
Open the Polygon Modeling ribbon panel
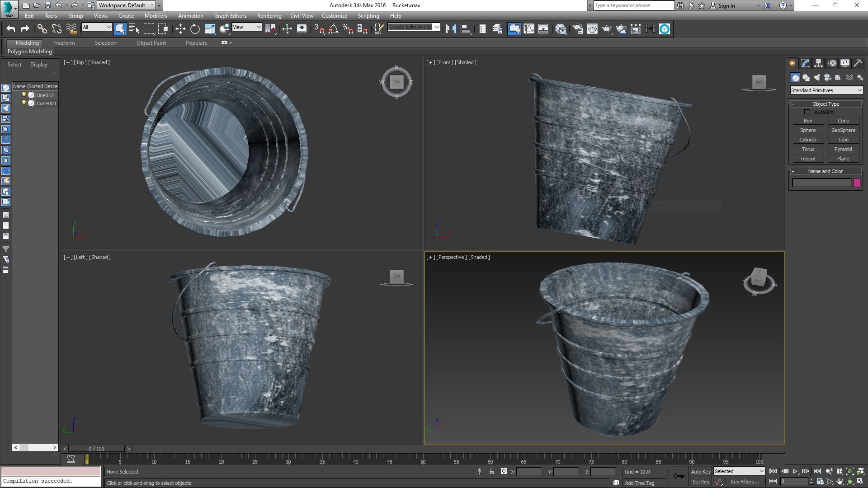click(30, 52)
